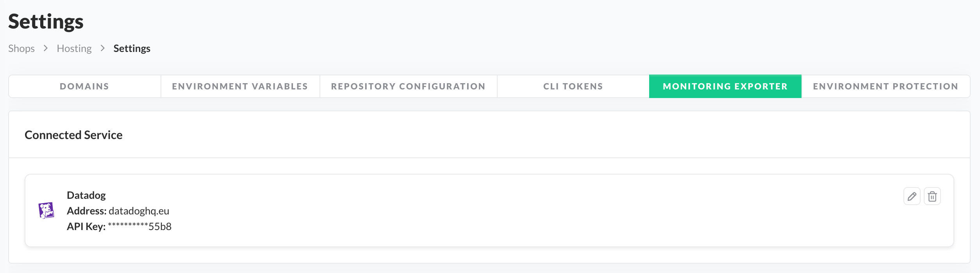
Task: Go back to Hosting via breadcrumb
Action: (74, 48)
